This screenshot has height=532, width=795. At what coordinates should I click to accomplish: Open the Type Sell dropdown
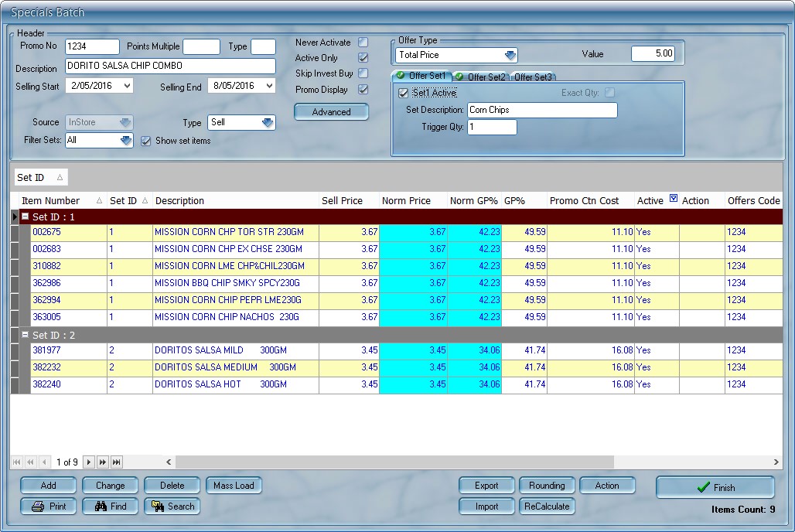point(268,122)
